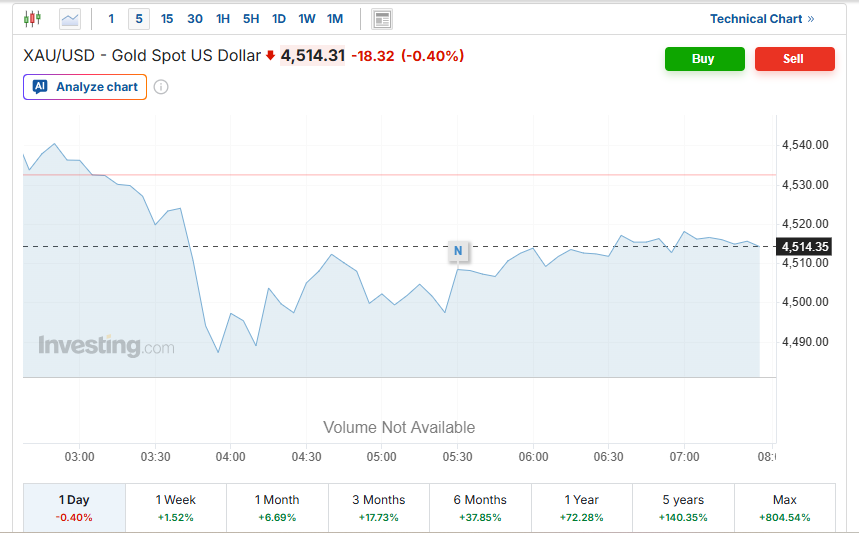Switch to the 1 Month range tab
The height and width of the screenshot is (533, 859).
277,508
